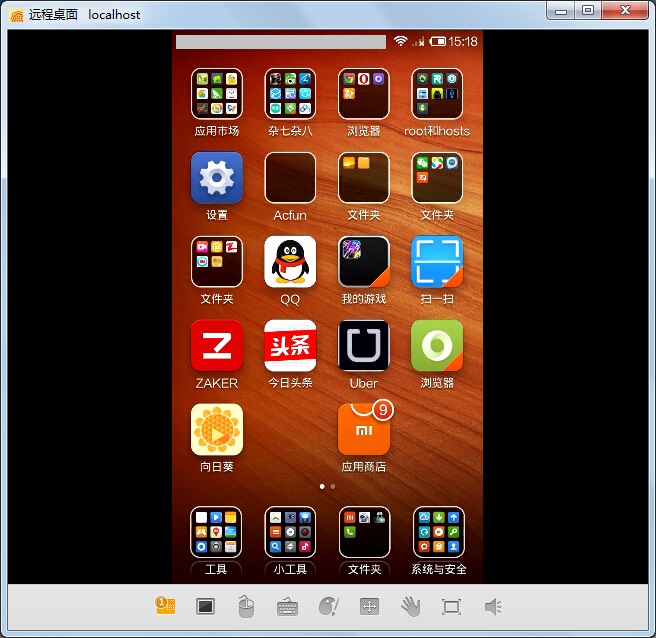The height and width of the screenshot is (638, 656).
Task: Toggle the speaker sound toolbar icon
Action: [x=493, y=607]
